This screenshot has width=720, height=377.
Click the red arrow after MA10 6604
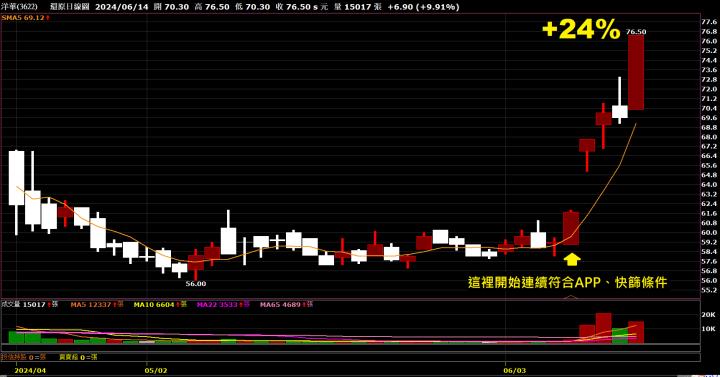coord(177,304)
